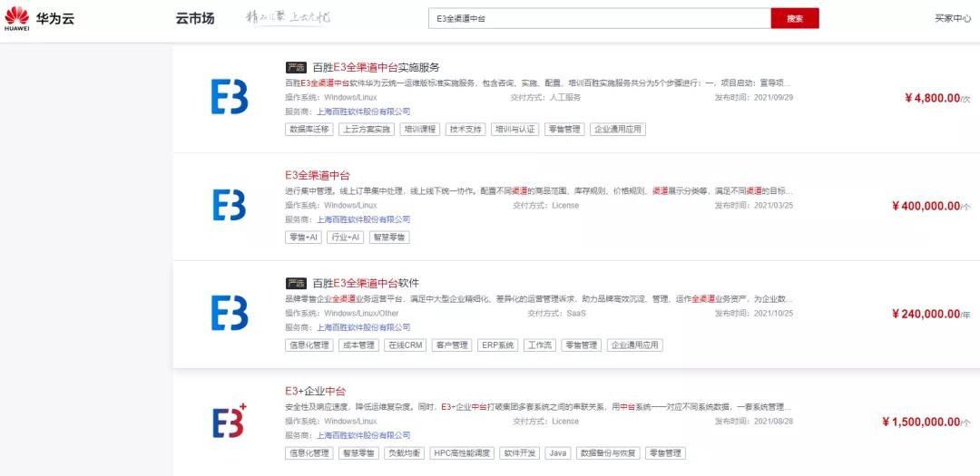Open vendor link in the E3+企业中台 listing
980x476 pixels.
(x=364, y=435)
